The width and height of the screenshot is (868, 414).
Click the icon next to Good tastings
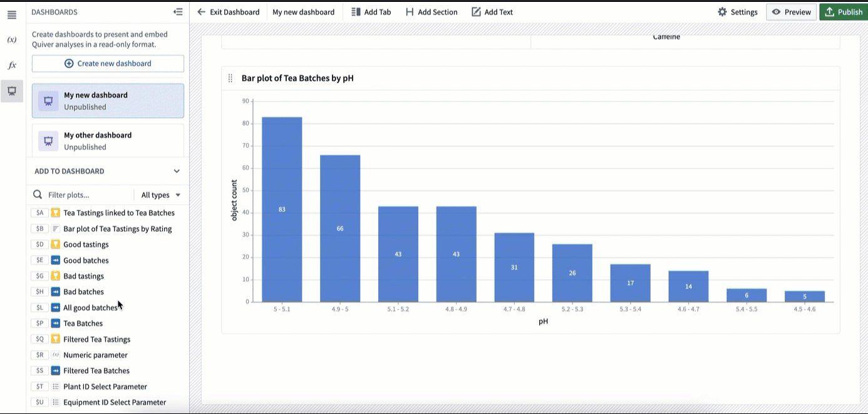56,244
